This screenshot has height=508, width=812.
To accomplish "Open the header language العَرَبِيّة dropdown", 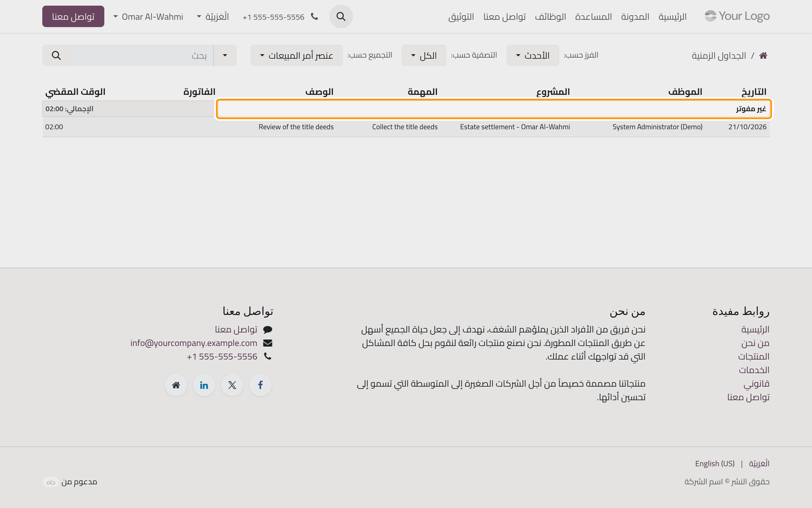I will pyautogui.click(x=213, y=17).
